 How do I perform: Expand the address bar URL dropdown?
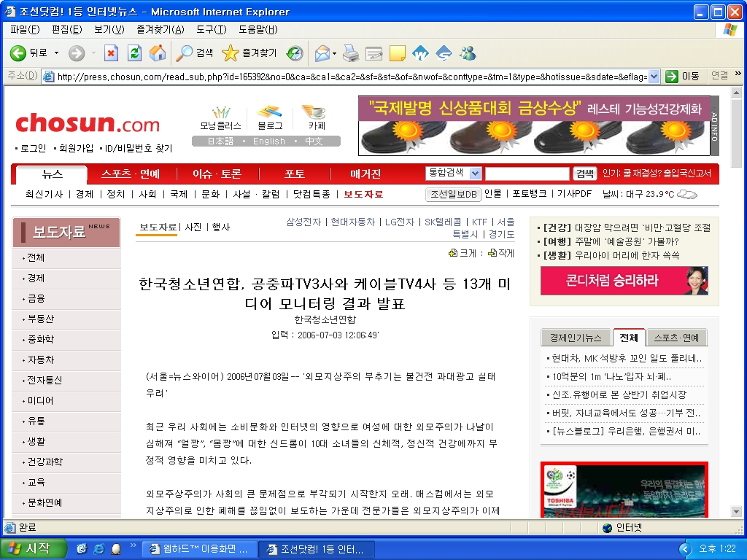pyautogui.click(x=654, y=76)
